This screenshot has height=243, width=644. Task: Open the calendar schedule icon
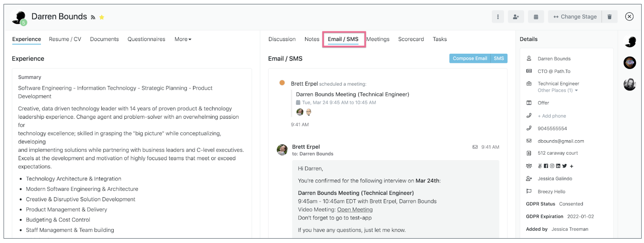pyautogui.click(x=536, y=17)
